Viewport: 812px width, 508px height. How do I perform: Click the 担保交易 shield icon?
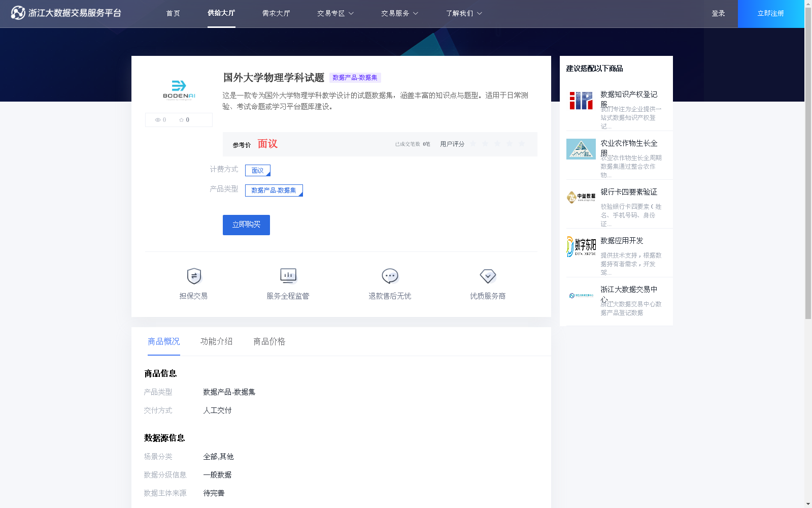point(194,276)
